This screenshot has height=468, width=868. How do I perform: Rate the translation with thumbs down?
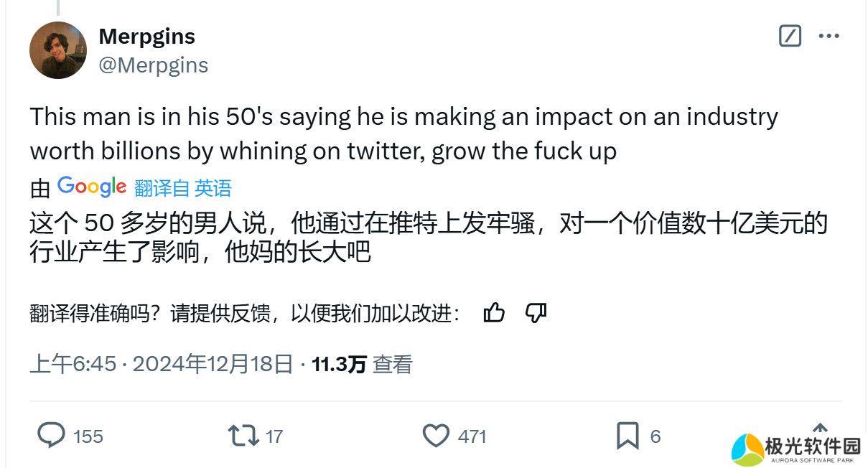[x=536, y=313]
